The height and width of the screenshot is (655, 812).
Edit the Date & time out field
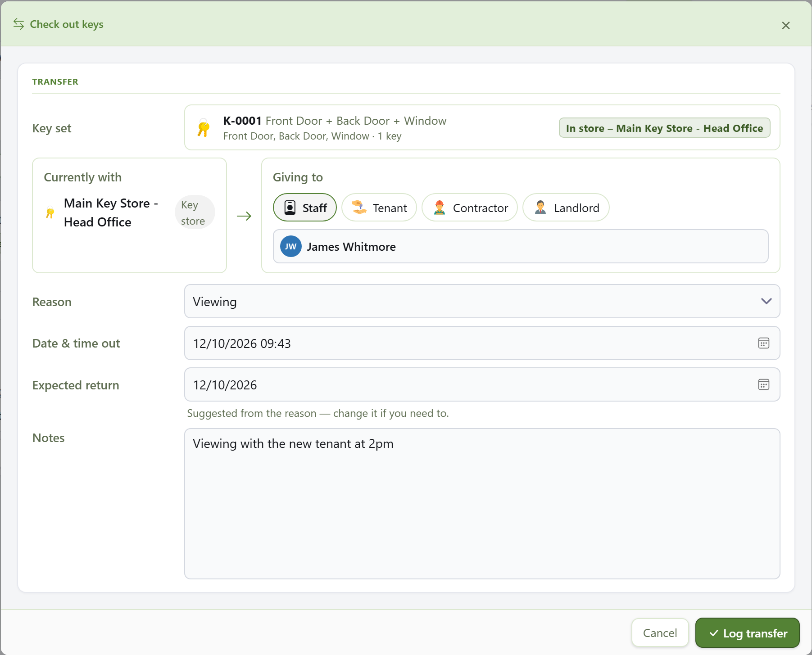(x=482, y=343)
